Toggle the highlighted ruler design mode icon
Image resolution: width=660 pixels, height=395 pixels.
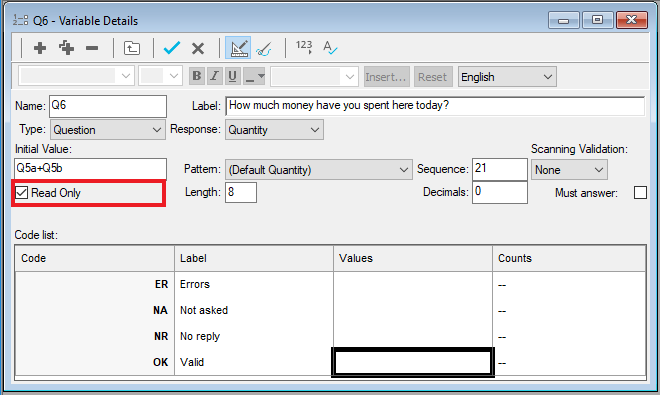238,48
